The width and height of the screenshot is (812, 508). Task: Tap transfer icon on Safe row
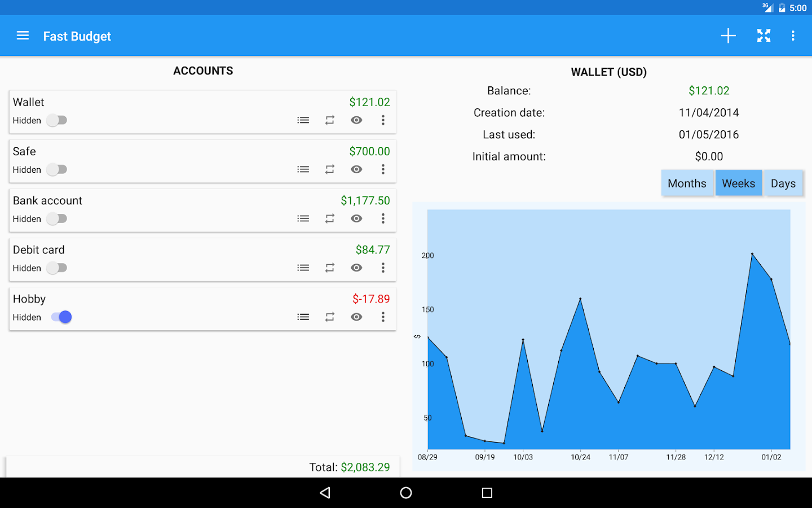[x=330, y=169]
